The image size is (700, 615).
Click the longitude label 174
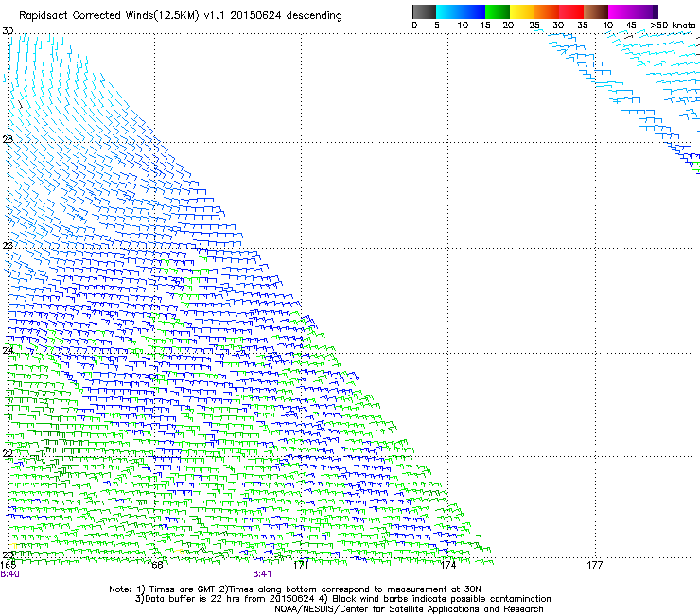point(447,566)
